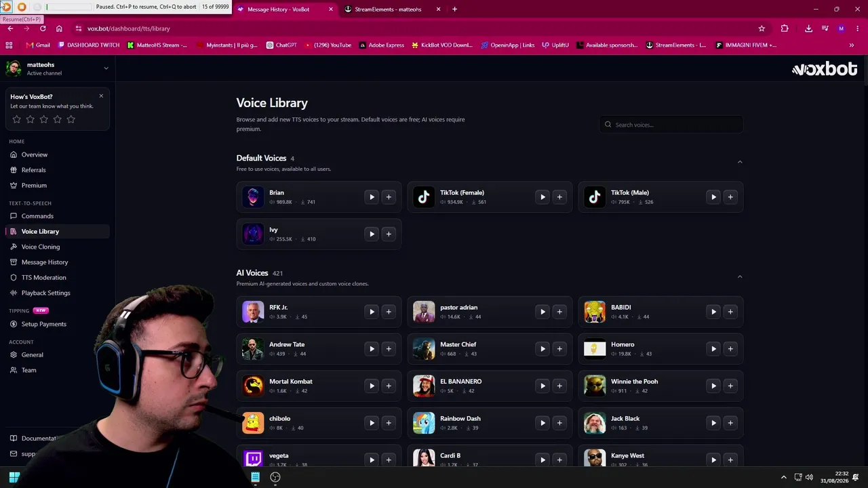
Task: Open Windows Start menu
Action: pyautogui.click(x=14, y=477)
